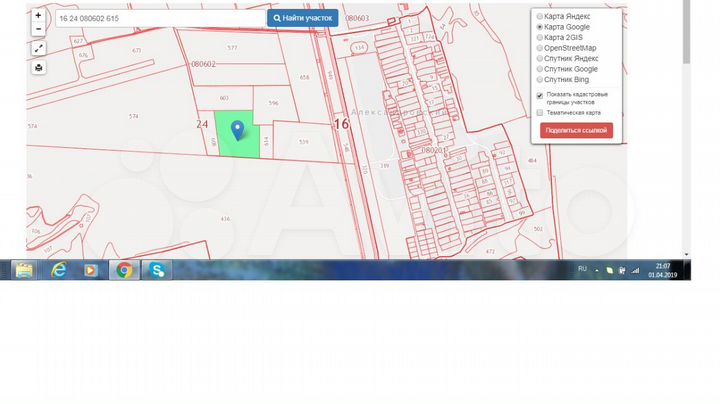Click parcel labeled 484 on map
Viewport: 720px width, 404px height.
tap(532, 161)
